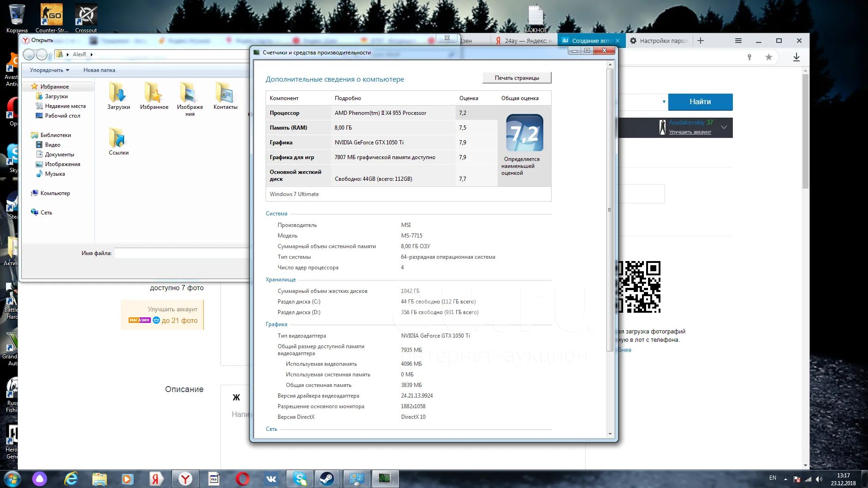Image resolution: width=868 pixels, height=488 pixels.
Task: Switch to Steam in the taskbar
Action: pyautogui.click(x=327, y=479)
